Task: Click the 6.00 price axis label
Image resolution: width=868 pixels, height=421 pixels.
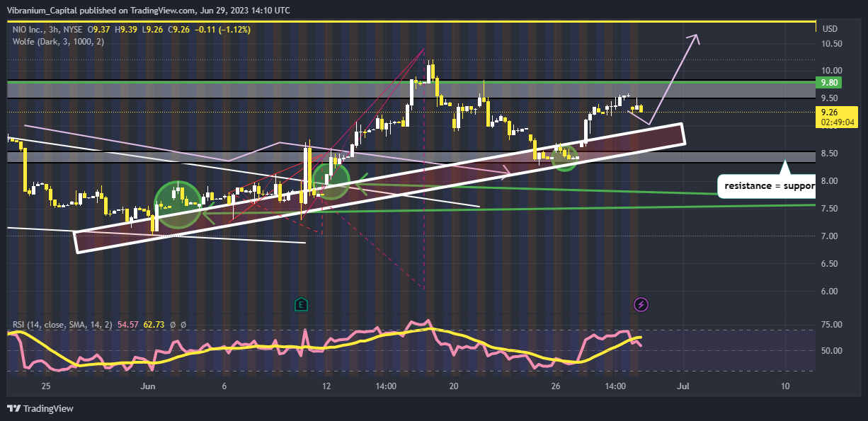Action: [830, 292]
